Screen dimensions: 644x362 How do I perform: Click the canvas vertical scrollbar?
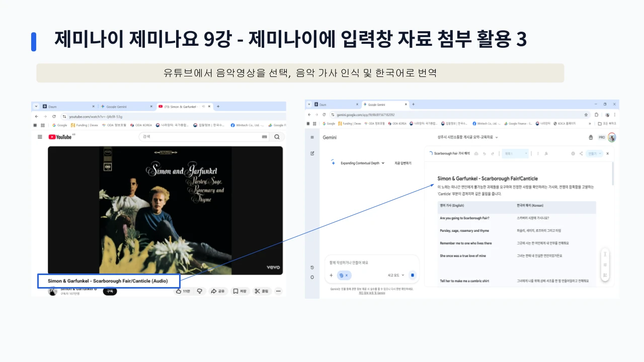click(x=613, y=174)
